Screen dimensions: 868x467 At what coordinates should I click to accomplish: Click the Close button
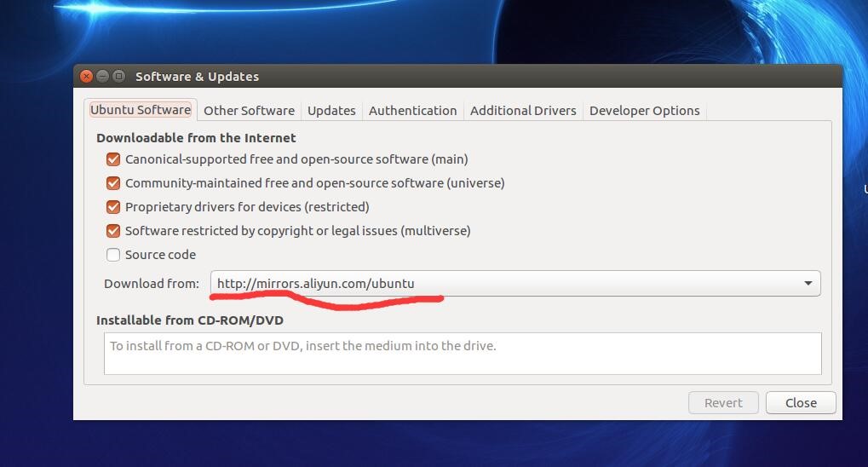click(801, 403)
